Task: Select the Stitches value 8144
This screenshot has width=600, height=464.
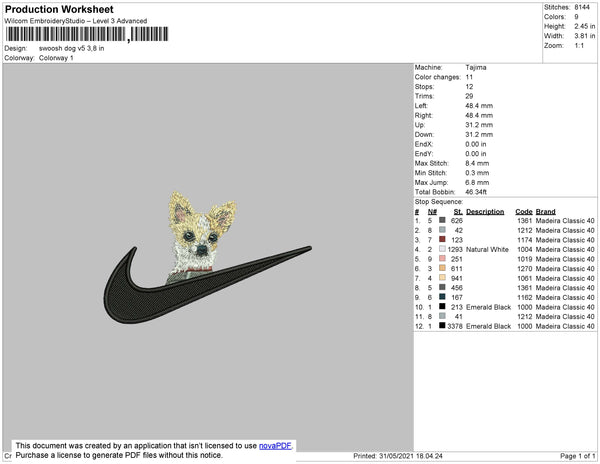Action: [582, 7]
